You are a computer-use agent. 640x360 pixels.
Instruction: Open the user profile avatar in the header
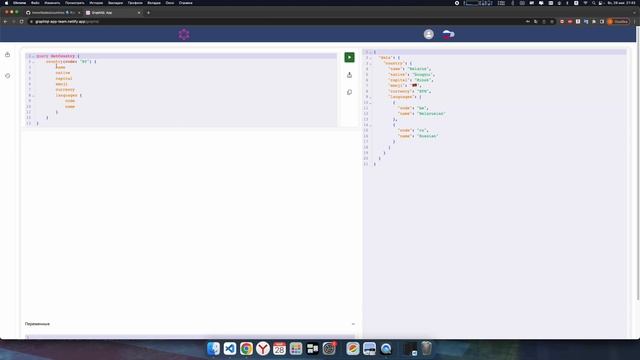coord(429,34)
